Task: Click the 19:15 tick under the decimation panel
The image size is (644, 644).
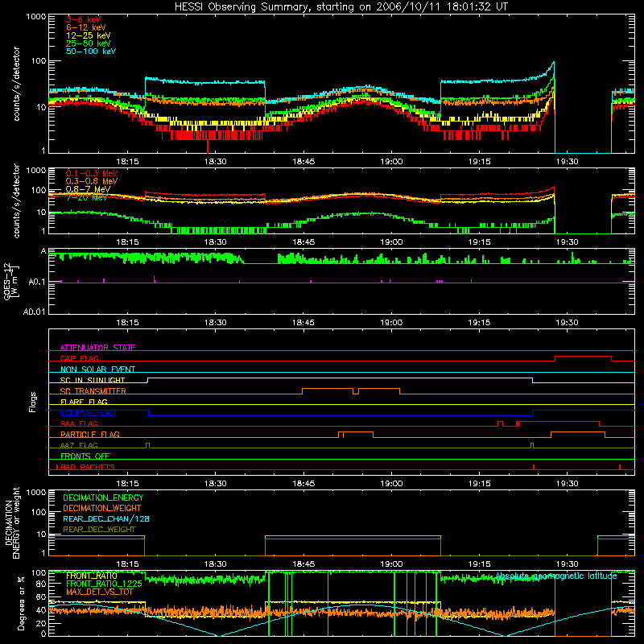Action: point(479,564)
